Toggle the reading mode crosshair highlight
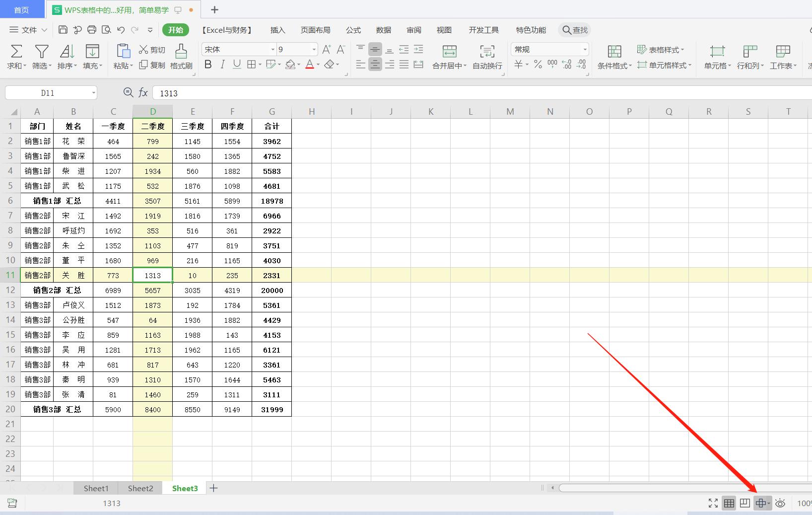This screenshot has height=515, width=812. coord(760,503)
